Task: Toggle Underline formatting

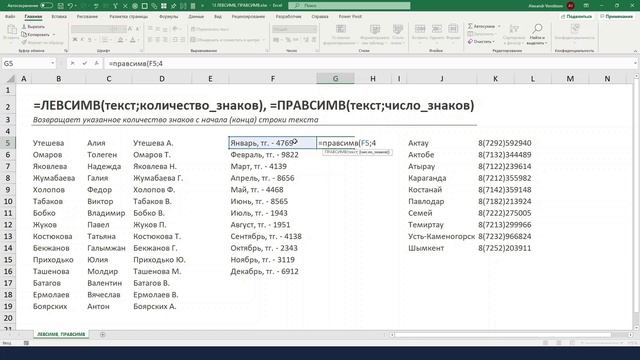Action: [x=90, y=40]
